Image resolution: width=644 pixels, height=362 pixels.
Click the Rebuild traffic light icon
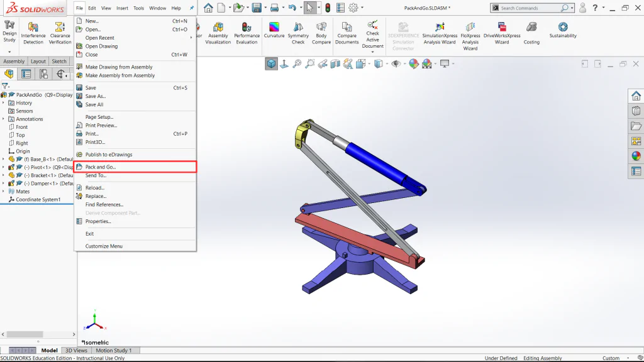[328, 8]
